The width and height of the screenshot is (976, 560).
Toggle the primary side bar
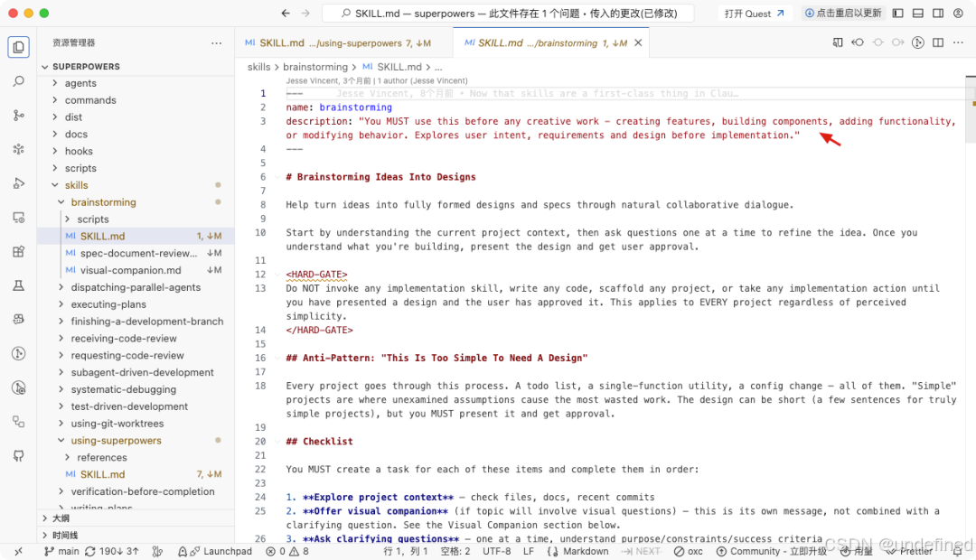897,13
